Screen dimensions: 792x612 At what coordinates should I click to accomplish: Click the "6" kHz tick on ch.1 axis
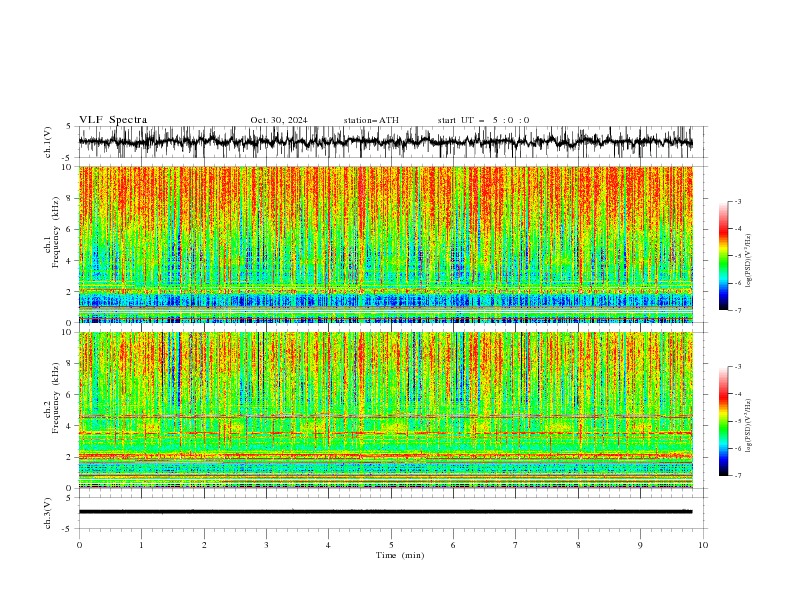pyautogui.click(x=71, y=229)
